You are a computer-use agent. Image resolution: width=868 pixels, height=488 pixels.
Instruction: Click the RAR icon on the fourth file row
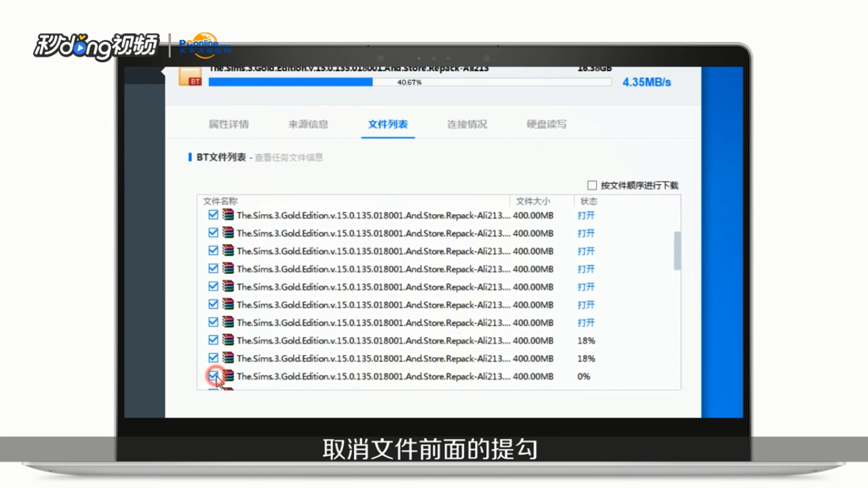click(x=227, y=268)
